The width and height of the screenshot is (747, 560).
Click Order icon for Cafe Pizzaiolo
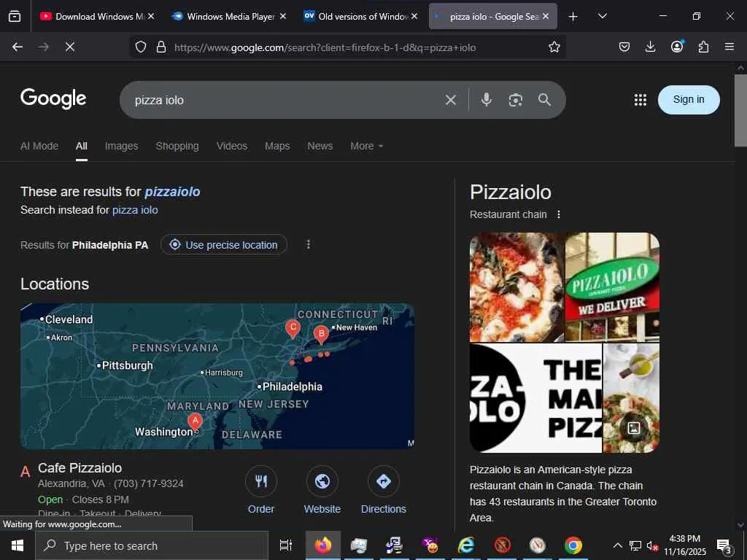coord(261,481)
